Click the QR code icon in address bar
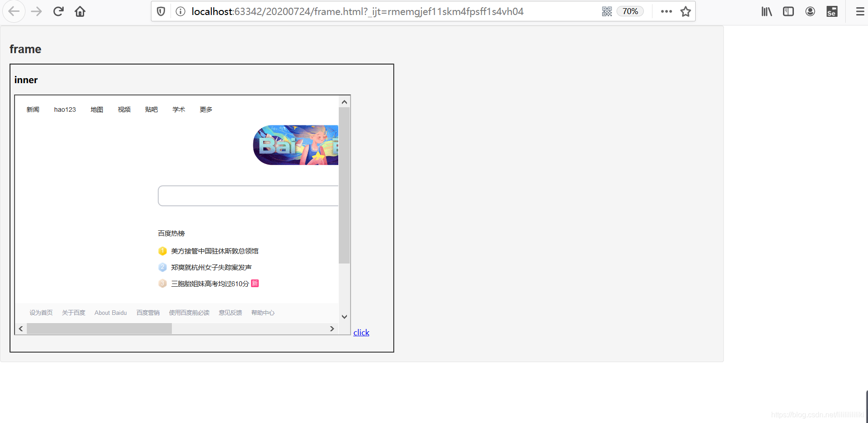868x423 pixels. 607,11
